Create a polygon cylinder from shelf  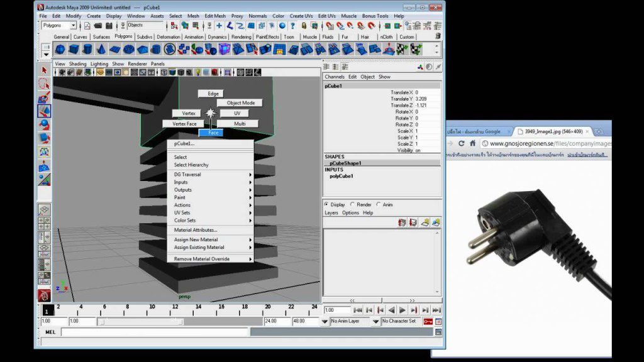coord(87,50)
